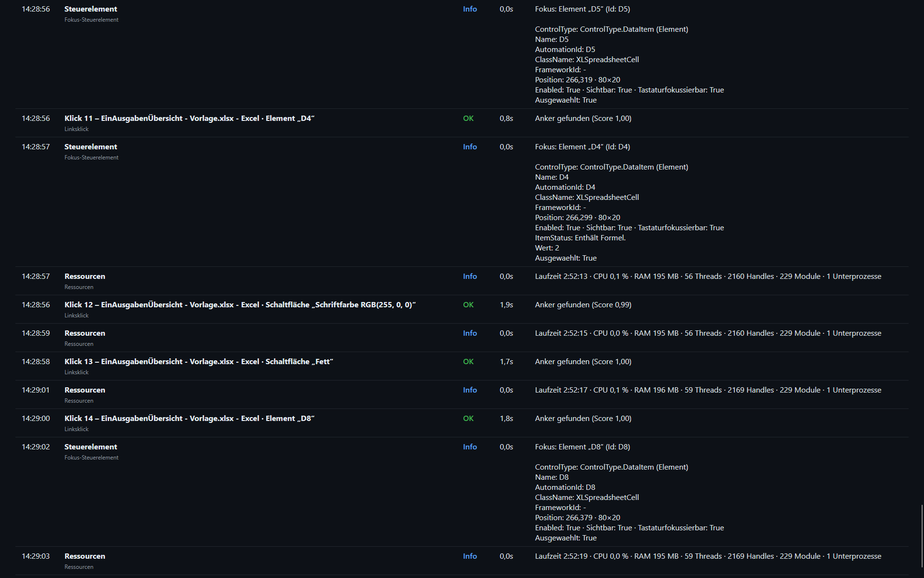Screen dimensions: 924x578
Task: Click OK status of Klick 13 row
Action: point(468,362)
